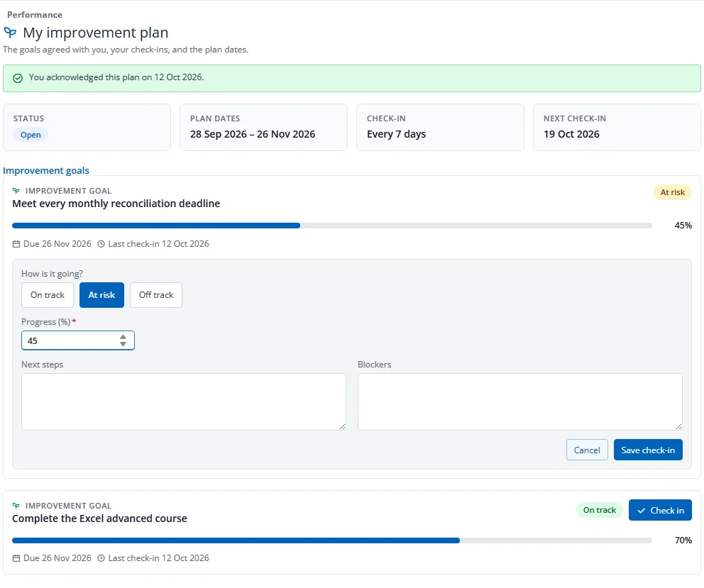This screenshot has width=704, height=588.
Task: Click the 'How is it going?' label
Action: coord(52,274)
